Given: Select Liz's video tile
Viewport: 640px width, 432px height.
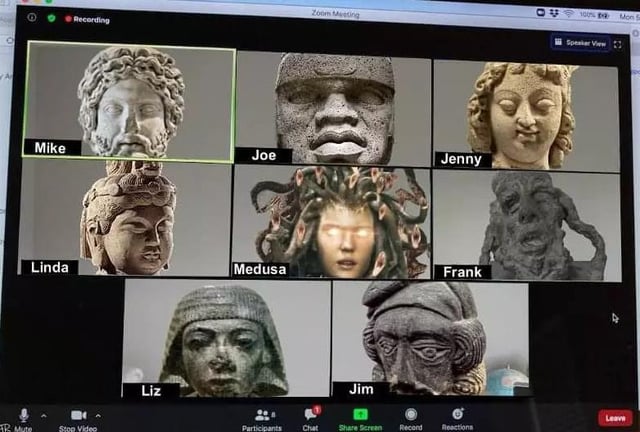Looking at the screenshot, I should (x=226, y=338).
